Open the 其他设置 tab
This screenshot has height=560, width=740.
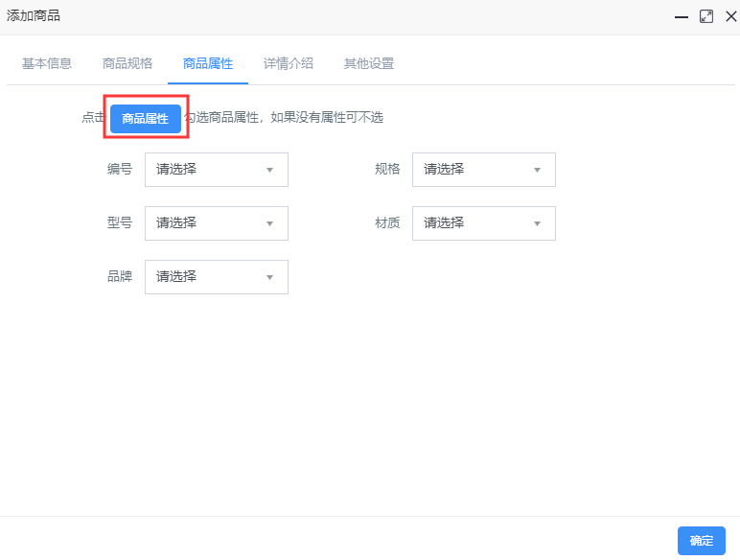(369, 63)
